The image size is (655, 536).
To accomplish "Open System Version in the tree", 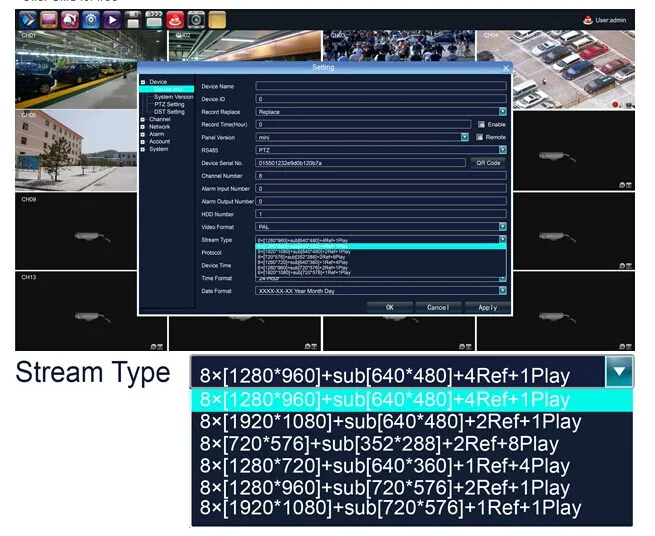I will [173, 97].
